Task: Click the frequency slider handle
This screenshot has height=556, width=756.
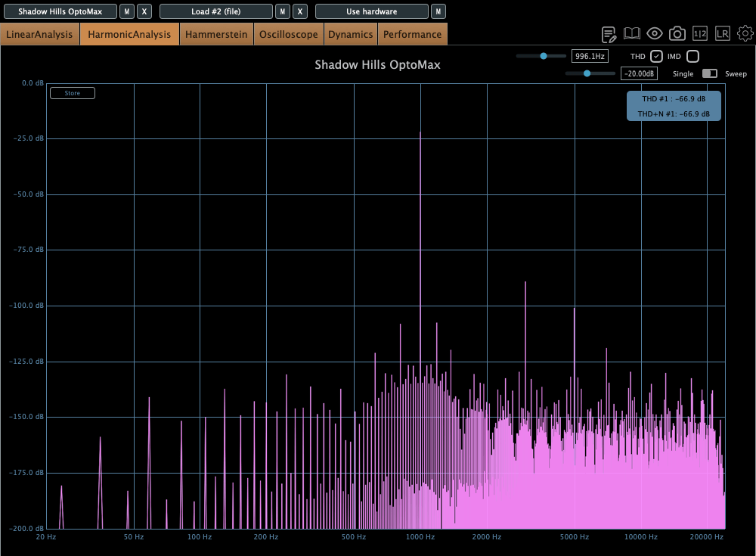Action: 543,56
